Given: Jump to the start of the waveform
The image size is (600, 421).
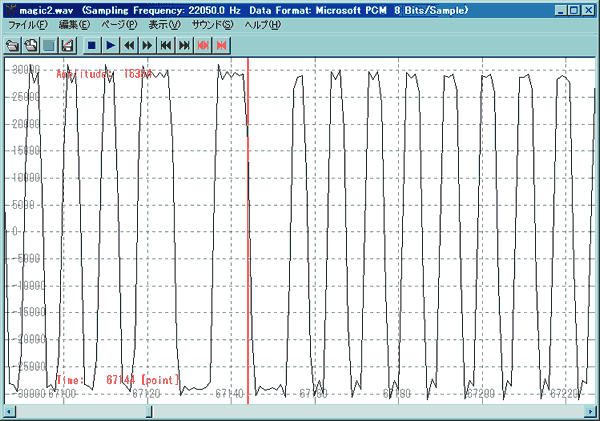Looking at the screenshot, I should coord(166,45).
